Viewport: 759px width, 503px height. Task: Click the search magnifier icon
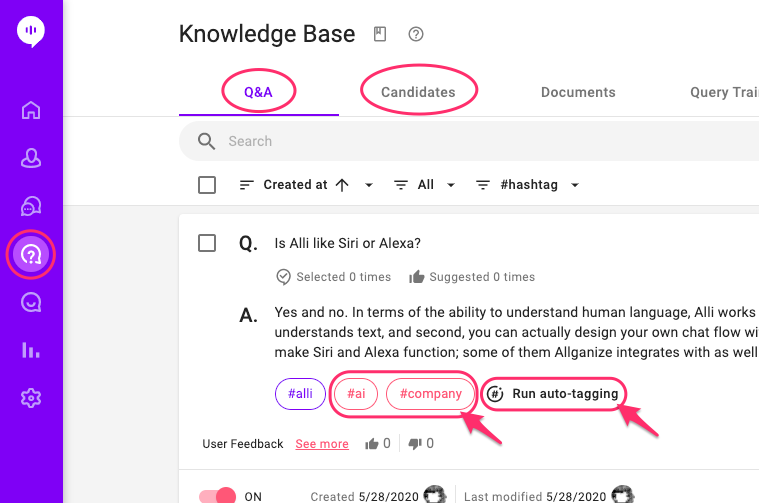coord(206,141)
